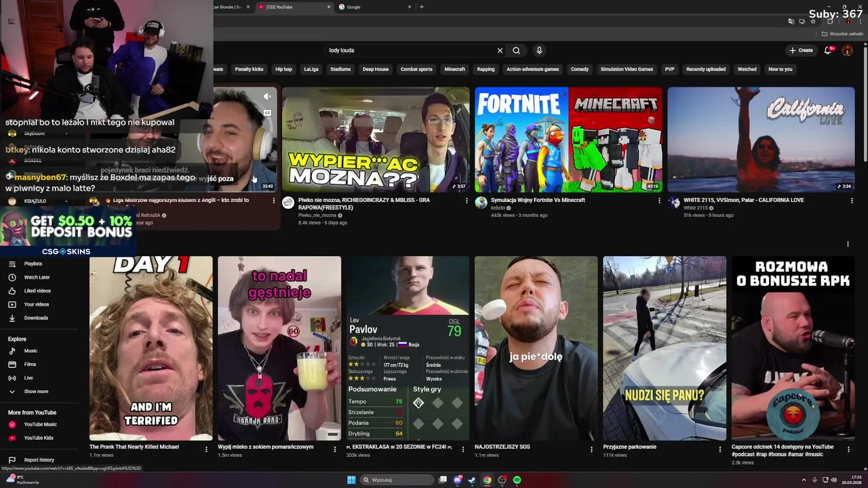This screenshot has width=868, height=488.
Task: Open Steam from the taskbar
Action: 472,480
